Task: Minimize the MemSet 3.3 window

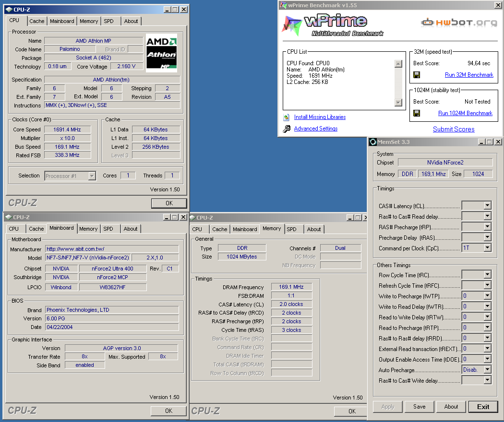Action: coord(481,142)
